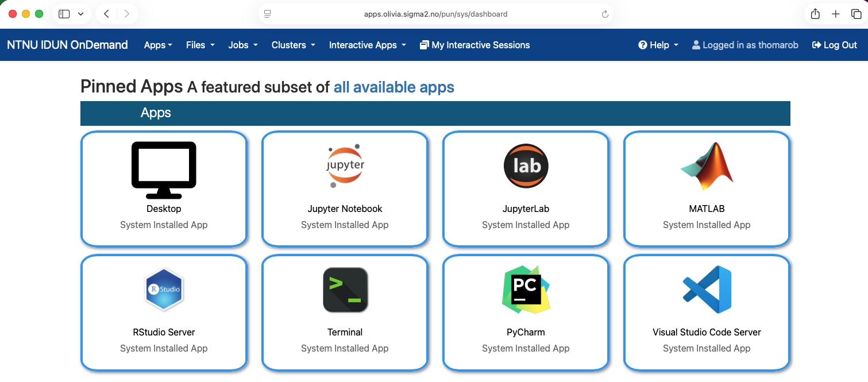This screenshot has width=868, height=382.
Task: Open the JupyterLab app icon
Action: pyautogui.click(x=526, y=166)
